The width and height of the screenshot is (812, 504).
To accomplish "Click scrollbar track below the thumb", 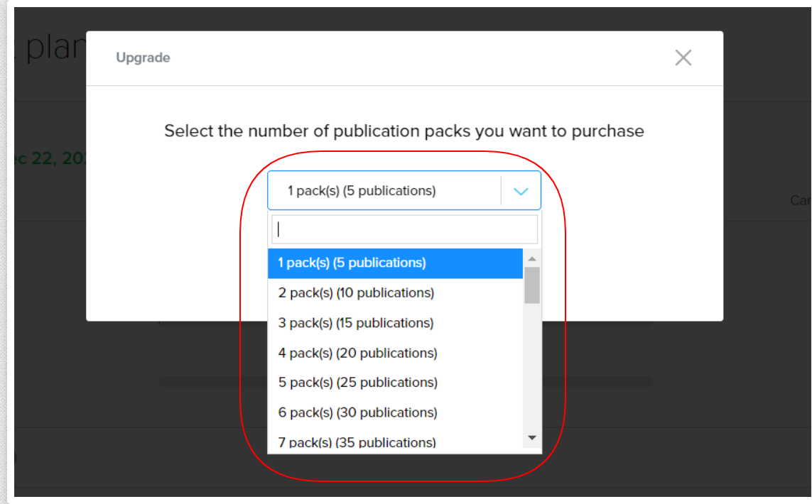I will tap(531, 369).
